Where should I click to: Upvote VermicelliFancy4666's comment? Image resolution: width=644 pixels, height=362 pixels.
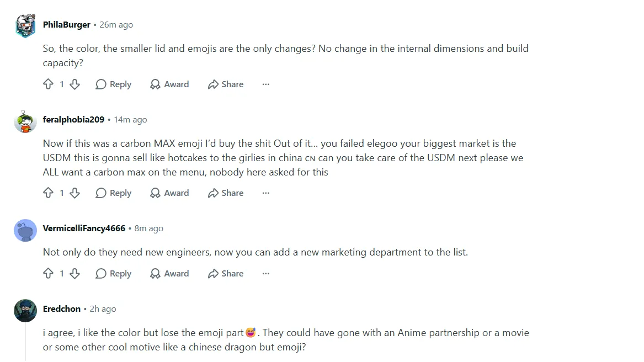pyautogui.click(x=48, y=274)
